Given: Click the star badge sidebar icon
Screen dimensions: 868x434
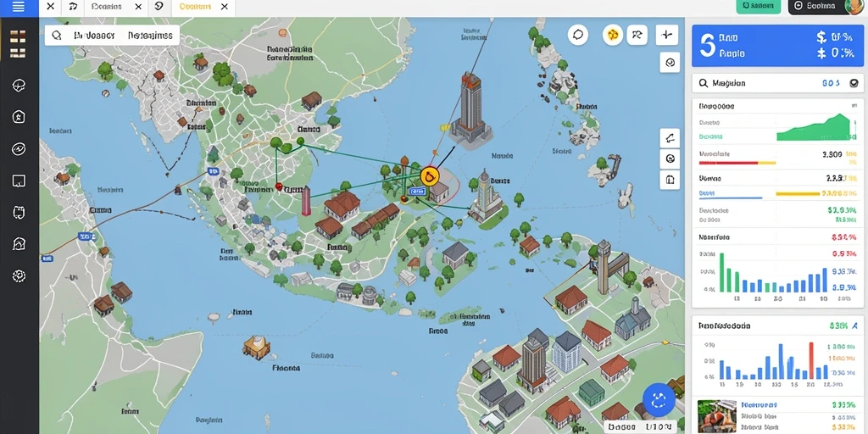Looking at the screenshot, I should [x=19, y=117].
